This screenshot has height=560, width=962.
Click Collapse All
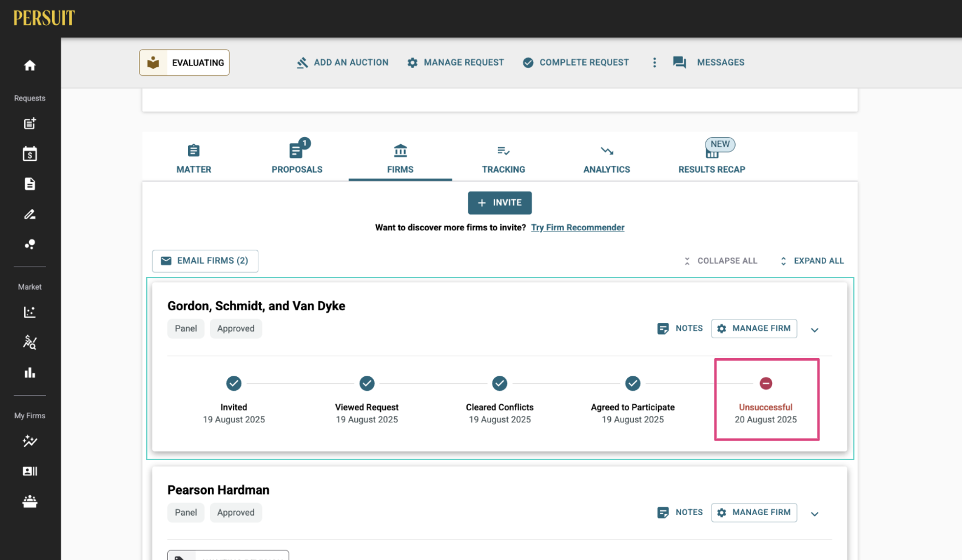coord(721,261)
